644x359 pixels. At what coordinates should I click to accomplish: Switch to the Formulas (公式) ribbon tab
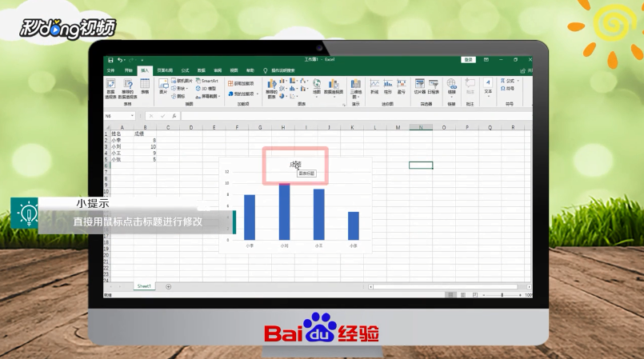point(186,70)
